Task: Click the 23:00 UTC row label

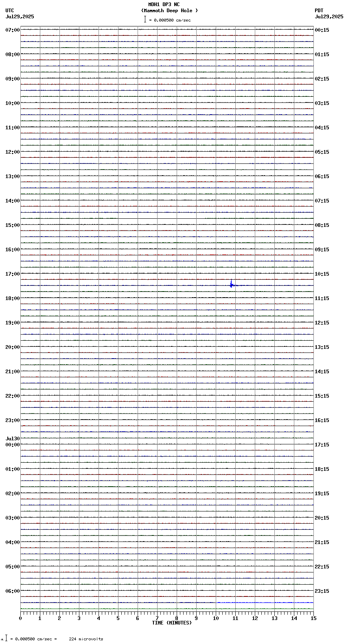Action: (x=13, y=420)
